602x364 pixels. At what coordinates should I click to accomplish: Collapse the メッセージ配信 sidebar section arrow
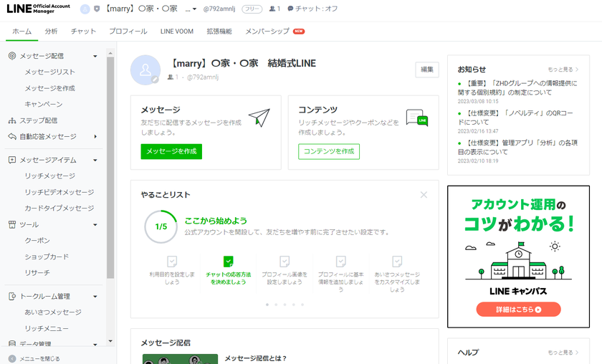pyautogui.click(x=95, y=57)
